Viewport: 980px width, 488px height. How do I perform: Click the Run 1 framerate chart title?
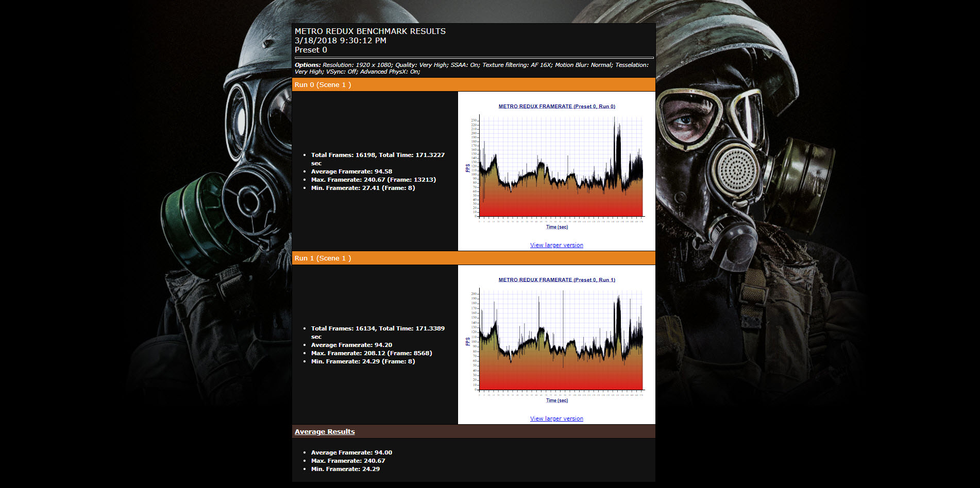[x=556, y=280]
